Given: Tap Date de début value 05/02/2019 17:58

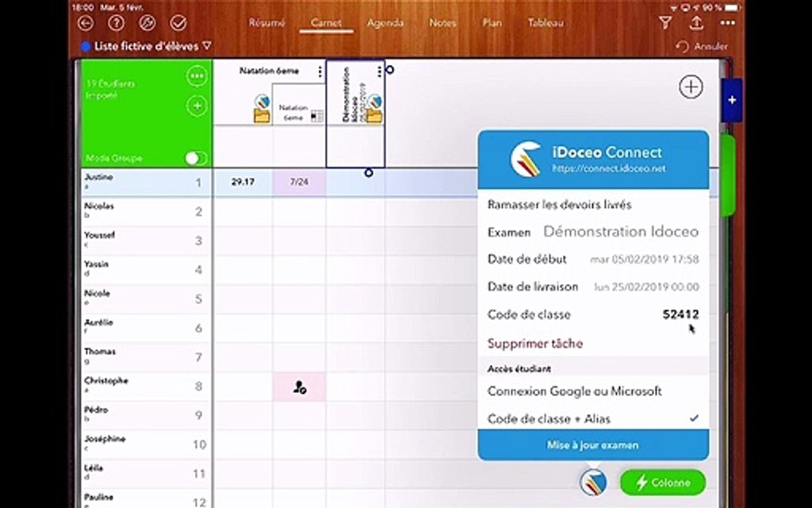Looking at the screenshot, I should [645, 259].
